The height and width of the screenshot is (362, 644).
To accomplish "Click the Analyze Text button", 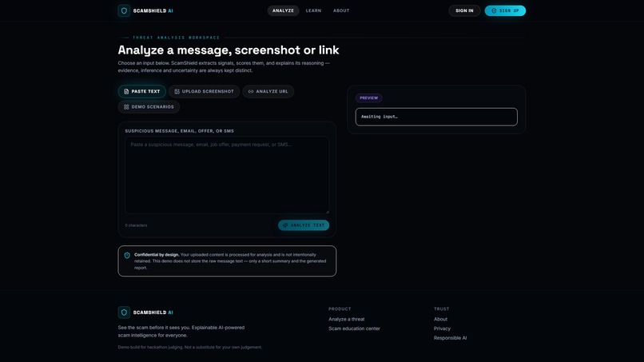I will [304, 225].
